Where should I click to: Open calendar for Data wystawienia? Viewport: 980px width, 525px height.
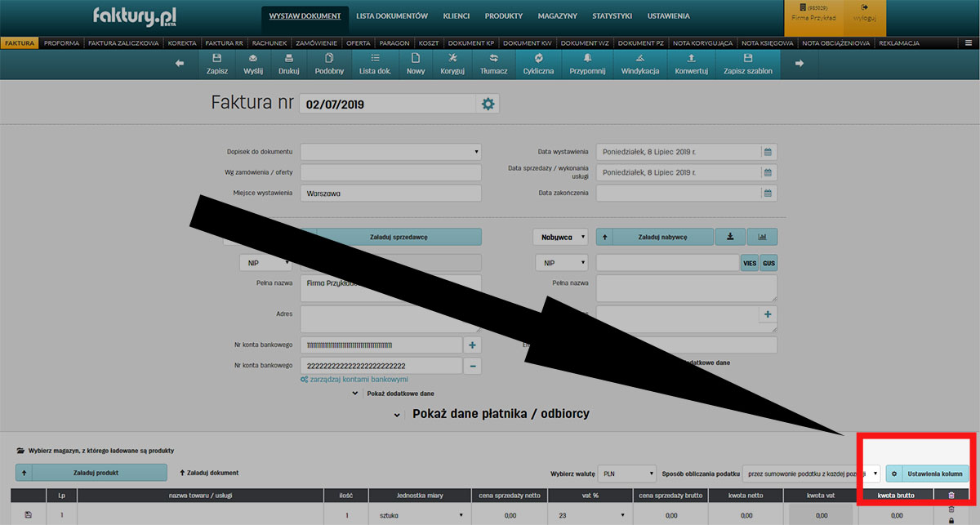tap(767, 152)
